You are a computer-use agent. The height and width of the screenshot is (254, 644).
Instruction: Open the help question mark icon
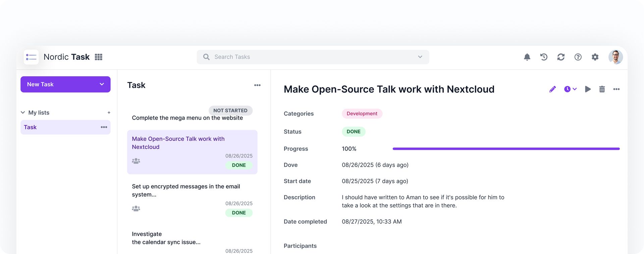pos(578,57)
